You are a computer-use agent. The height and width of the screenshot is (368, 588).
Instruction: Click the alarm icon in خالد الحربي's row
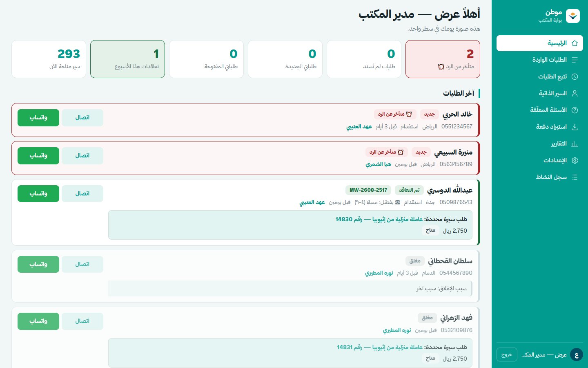tap(409, 114)
